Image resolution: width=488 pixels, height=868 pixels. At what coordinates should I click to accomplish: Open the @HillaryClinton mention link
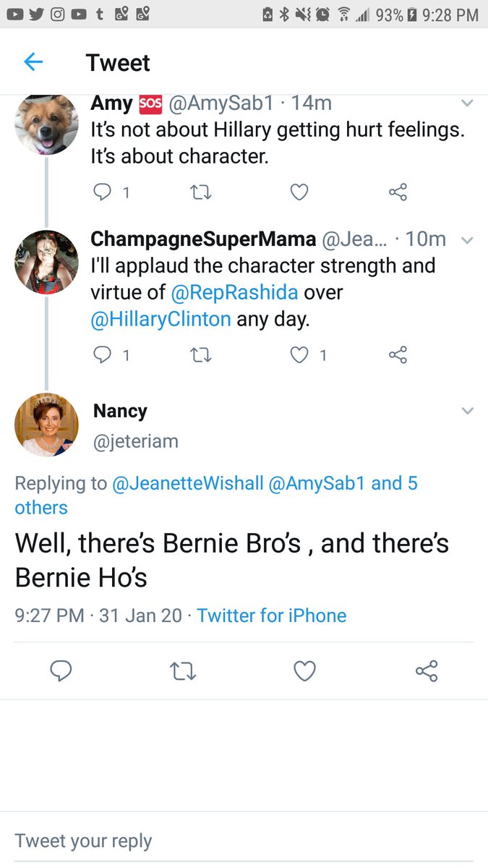coord(160,319)
